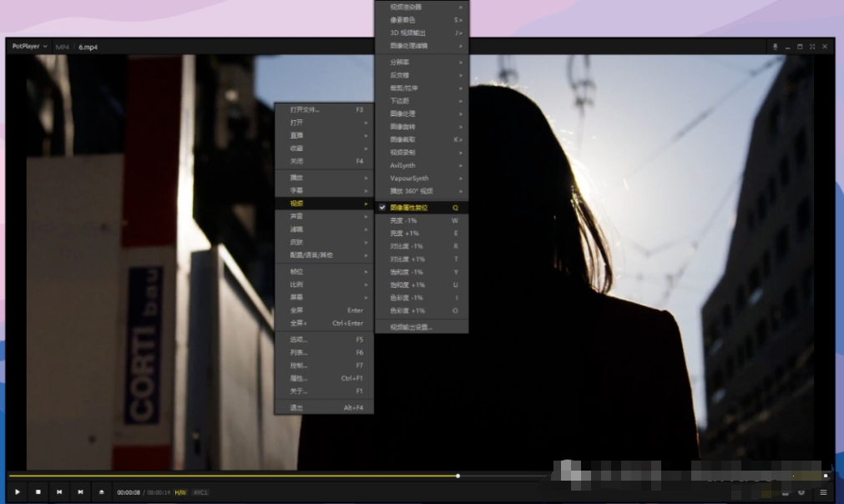Open 视频输出设置... item
The height and width of the screenshot is (504, 844).
(422, 327)
